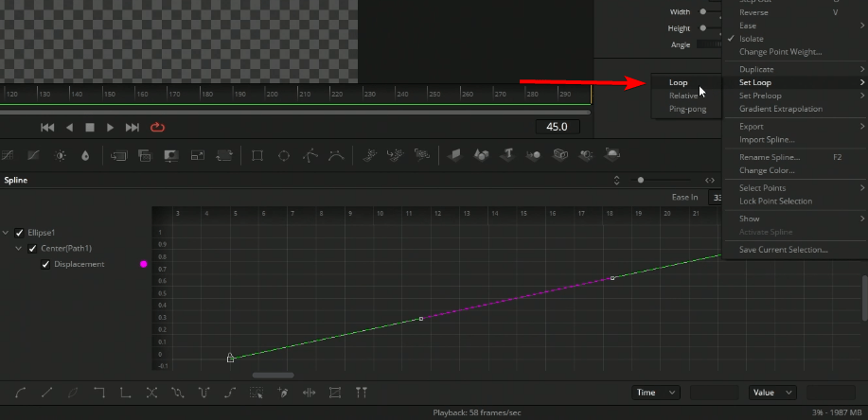Click the Play forward button
868x420 pixels.
click(110, 128)
